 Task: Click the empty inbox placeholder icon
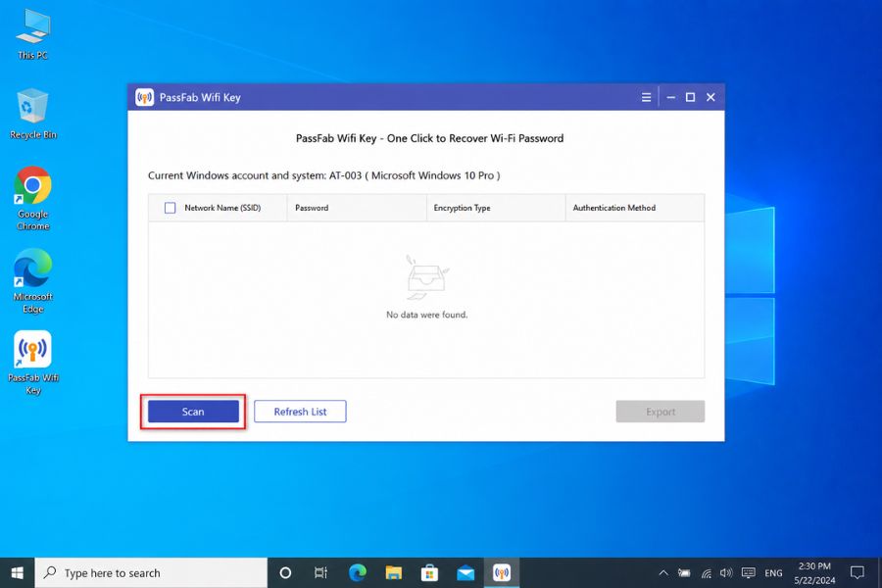[427, 277]
